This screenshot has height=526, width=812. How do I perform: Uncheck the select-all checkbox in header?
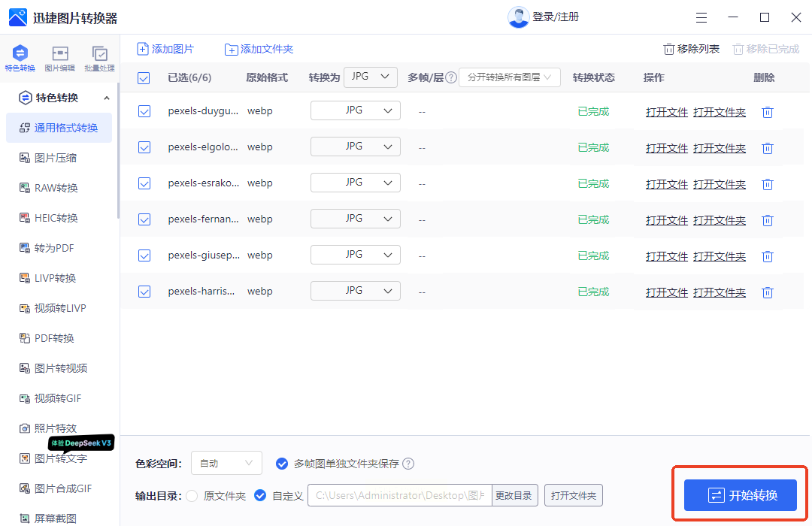coord(144,77)
